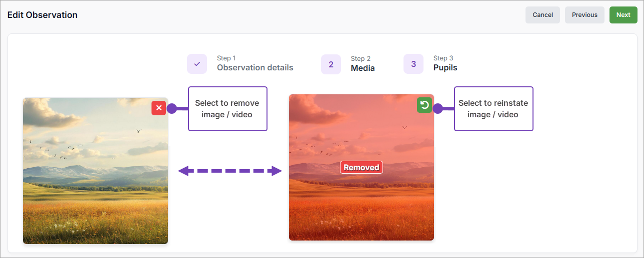This screenshot has height=258, width=644.
Task: Click the green reinstate image icon
Action: tap(424, 105)
